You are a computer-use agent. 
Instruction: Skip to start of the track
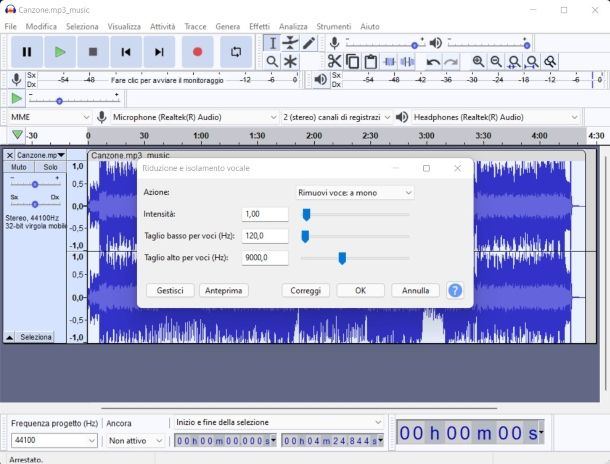click(x=126, y=52)
